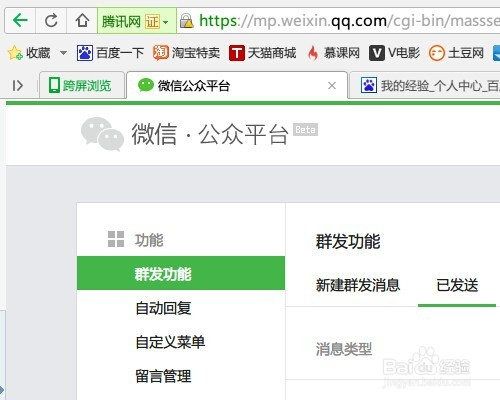Switch to the 已发送 tab
500x400 pixels.
tap(457, 285)
